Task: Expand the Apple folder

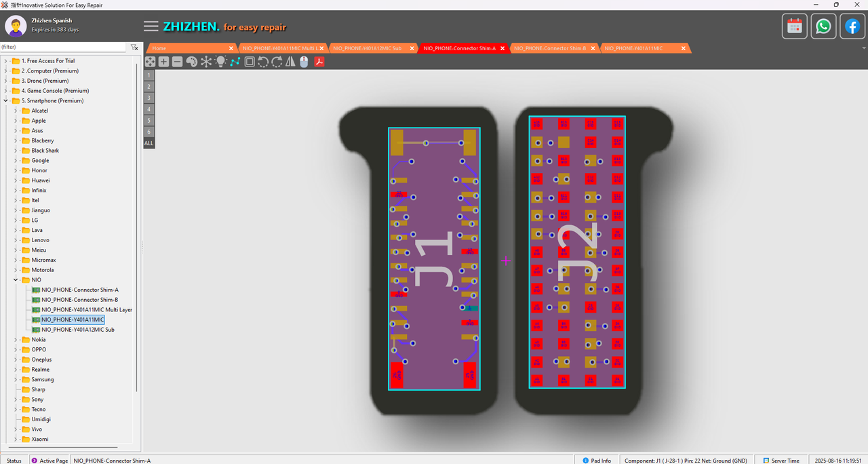Action: point(16,121)
